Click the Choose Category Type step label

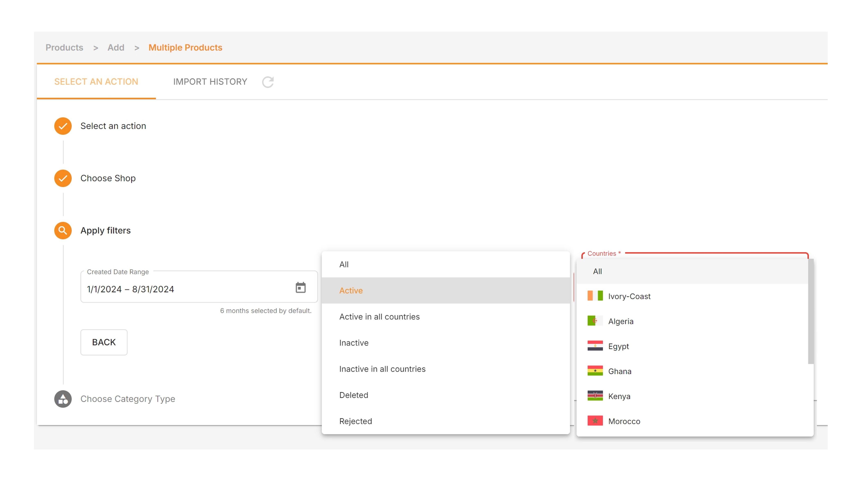tap(128, 399)
